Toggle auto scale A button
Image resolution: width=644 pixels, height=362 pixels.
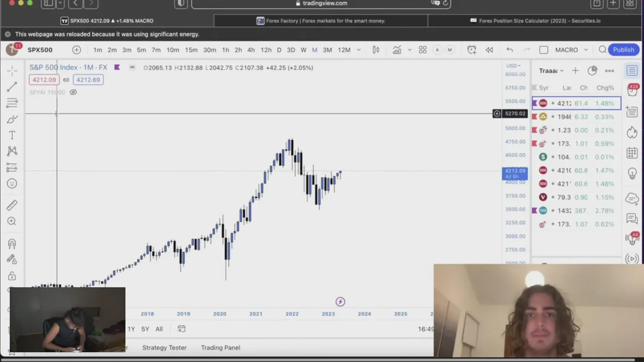[437, 50]
